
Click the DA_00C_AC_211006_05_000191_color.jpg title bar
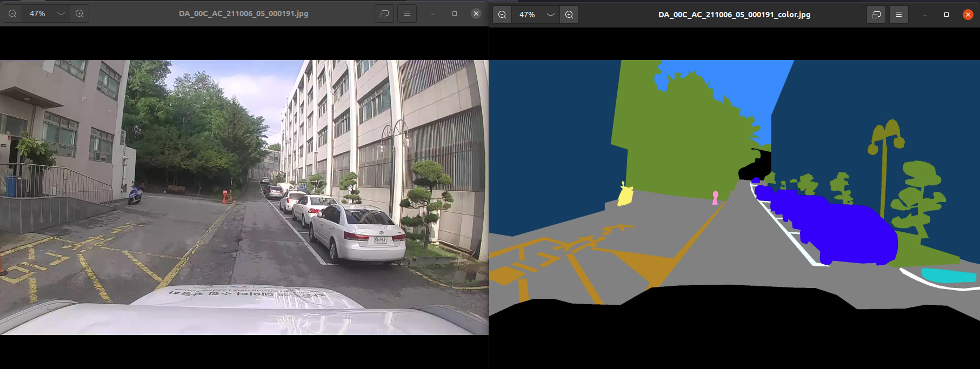click(734, 15)
